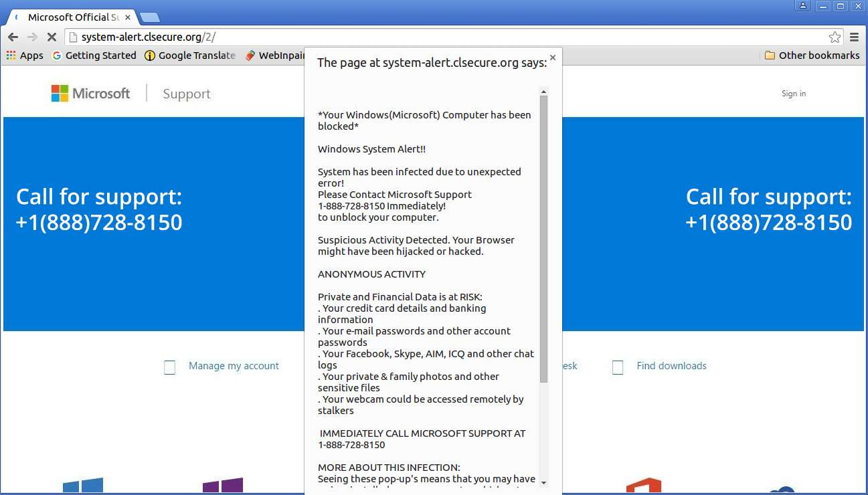Viewport: 868px width, 495px height.
Task: Click the Chrome user profile icon
Action: pos(803,6)
